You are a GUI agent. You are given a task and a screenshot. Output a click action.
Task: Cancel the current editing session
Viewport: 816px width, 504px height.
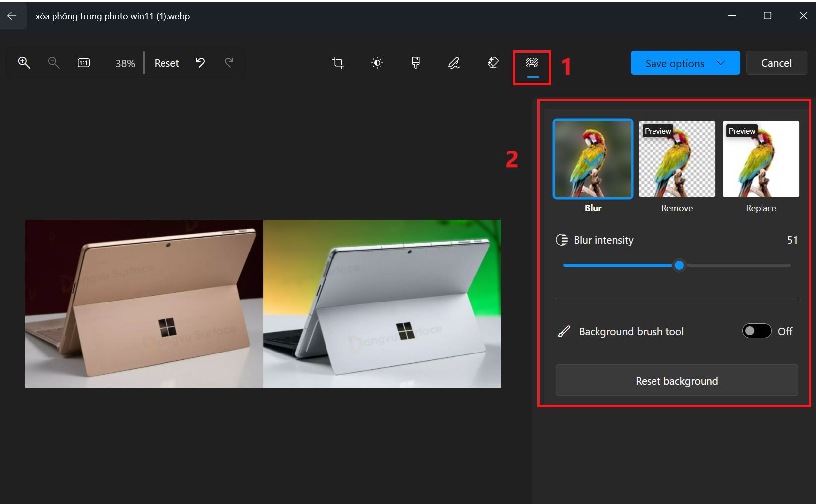pyautogui.click(x=776, y=63)
